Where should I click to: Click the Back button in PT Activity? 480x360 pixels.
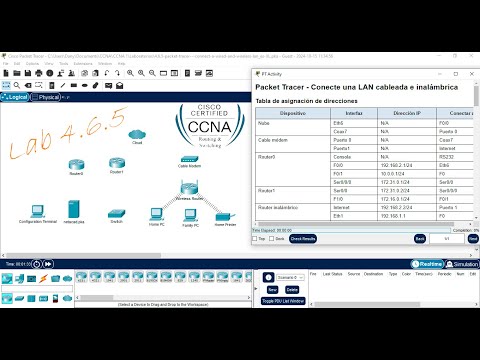click(420, 239)
